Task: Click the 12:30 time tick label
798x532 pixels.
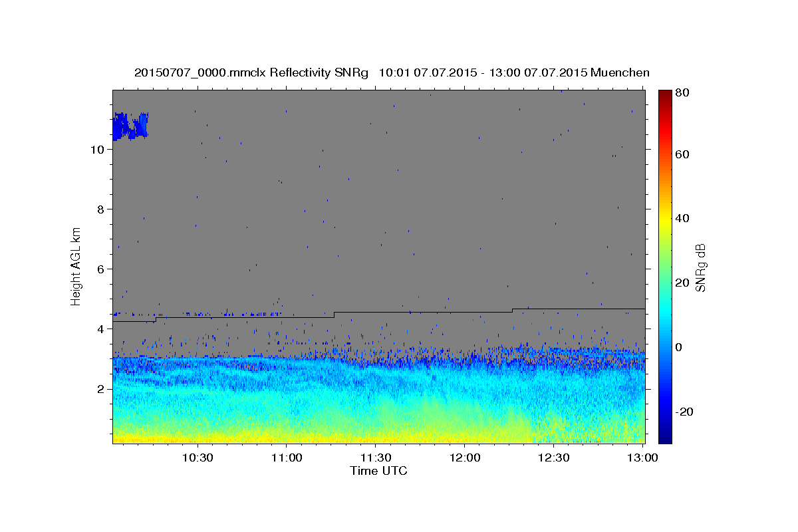Action: [554, 458]
